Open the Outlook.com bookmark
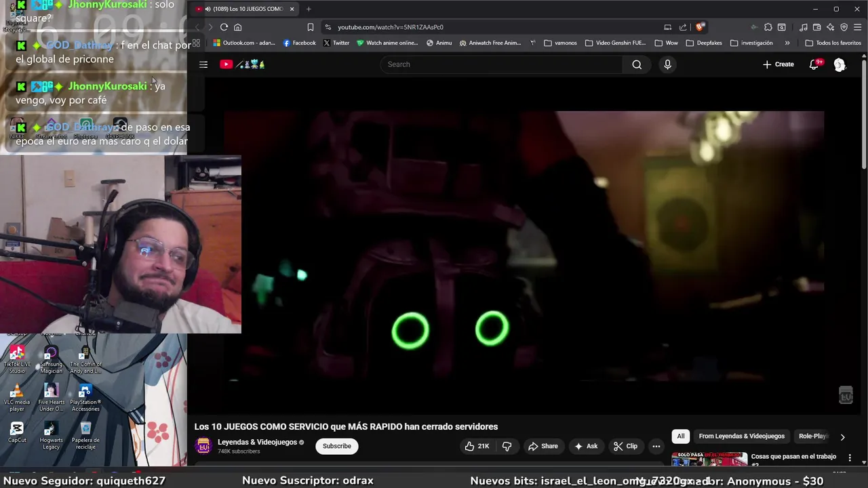 [244, 43]
